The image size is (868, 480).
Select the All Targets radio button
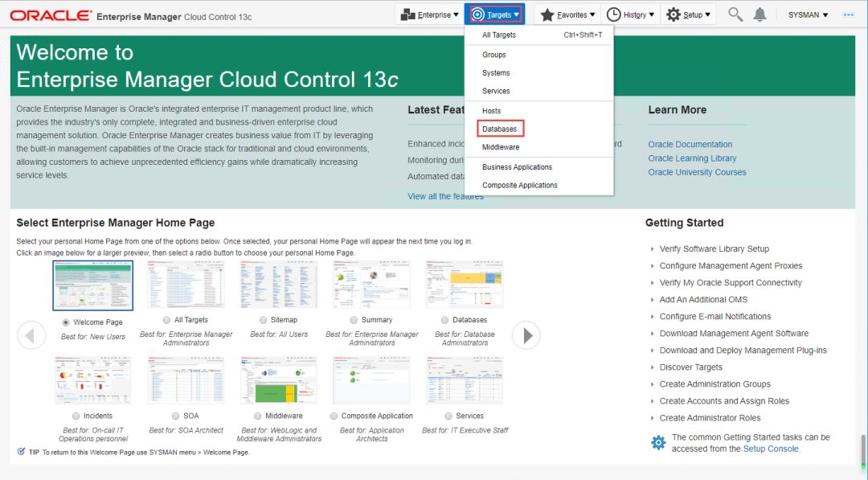pyautogui.click(x=166, y=320)
